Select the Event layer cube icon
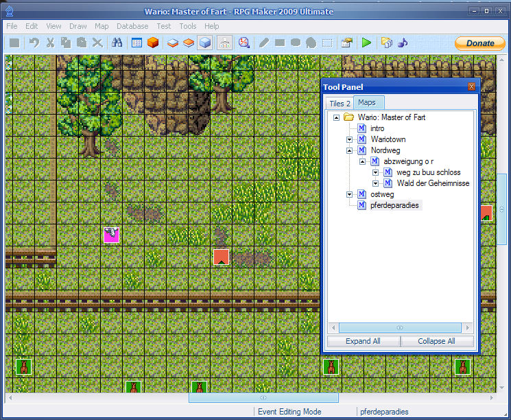Viewport: 511px width, 420px height. click(x=204, y=43)
